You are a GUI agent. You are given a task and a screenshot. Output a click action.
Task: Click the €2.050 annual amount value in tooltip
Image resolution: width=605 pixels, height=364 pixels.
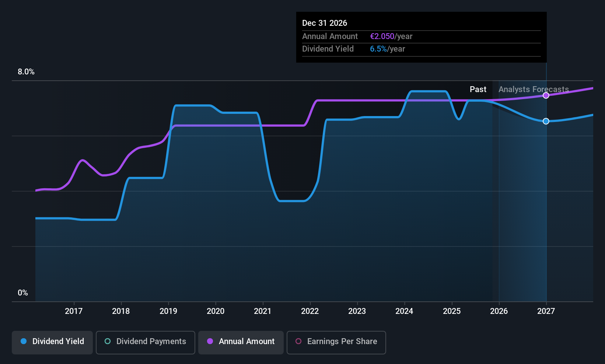[x=382, y=36]
